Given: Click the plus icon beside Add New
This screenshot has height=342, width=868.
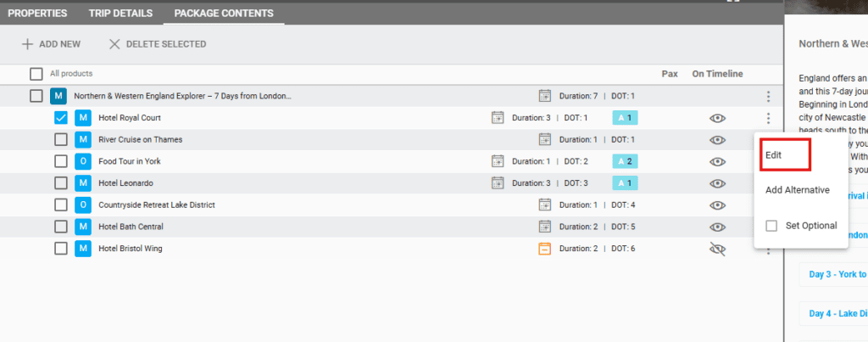Looking at the screenshot, I should click(x=28, y=44).
